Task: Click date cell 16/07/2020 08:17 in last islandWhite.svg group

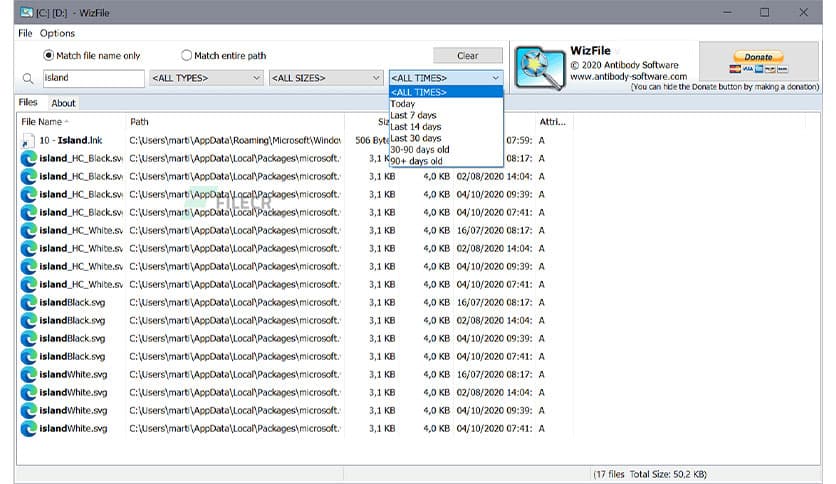Action: [x=494, y=375]
